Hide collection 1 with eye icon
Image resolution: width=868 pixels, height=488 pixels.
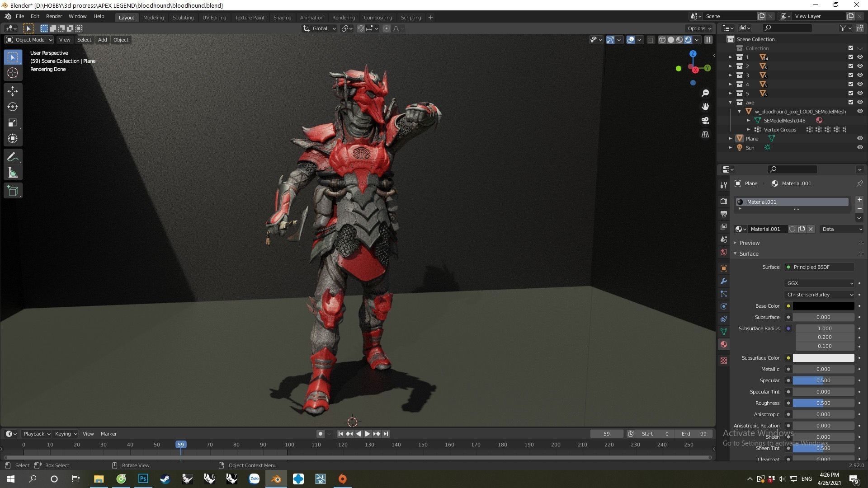tap(860, 57)
